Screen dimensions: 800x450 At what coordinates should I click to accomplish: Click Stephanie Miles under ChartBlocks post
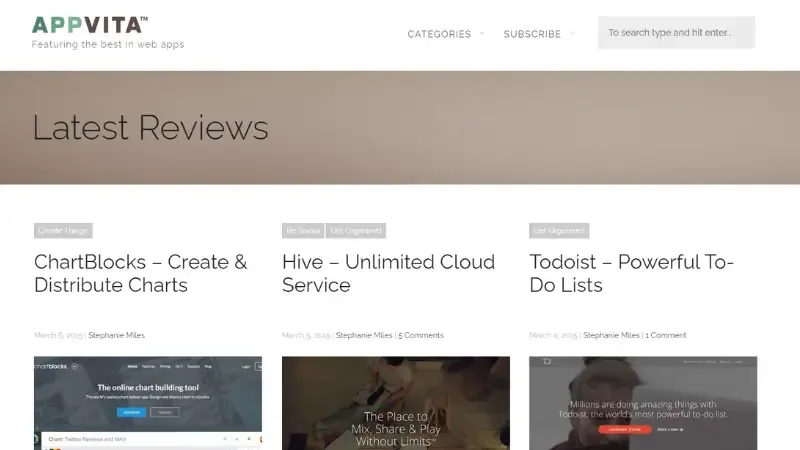click(116, 335)
